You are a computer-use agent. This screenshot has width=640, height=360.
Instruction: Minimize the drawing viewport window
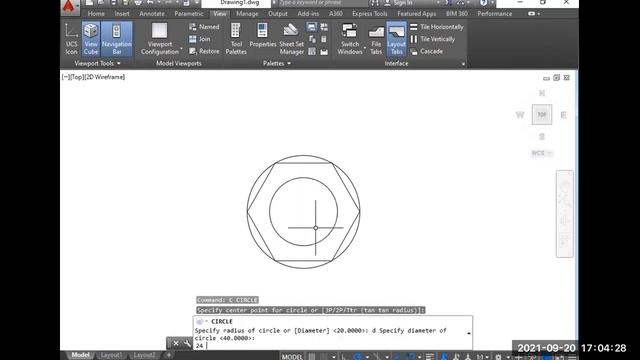pyautogui.click(x=546, y=78)
